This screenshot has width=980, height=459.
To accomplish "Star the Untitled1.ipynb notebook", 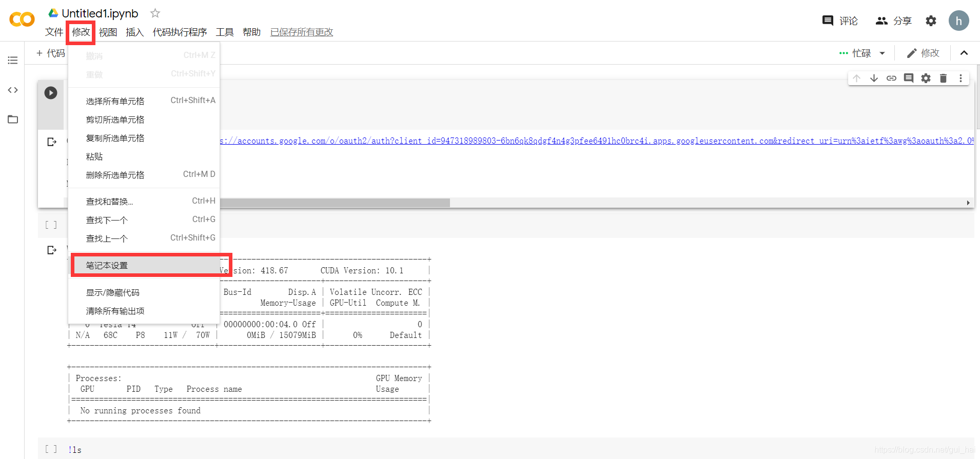I will (x=155, y=13).
